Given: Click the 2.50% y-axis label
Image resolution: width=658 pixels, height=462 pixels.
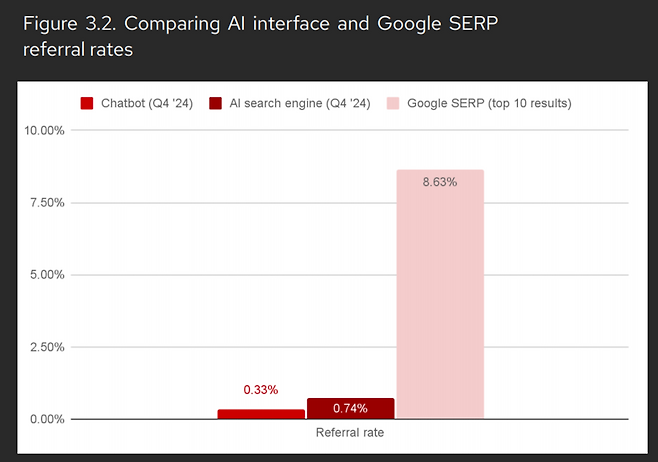Looking at the screenshot, I should tap(46, 347).
